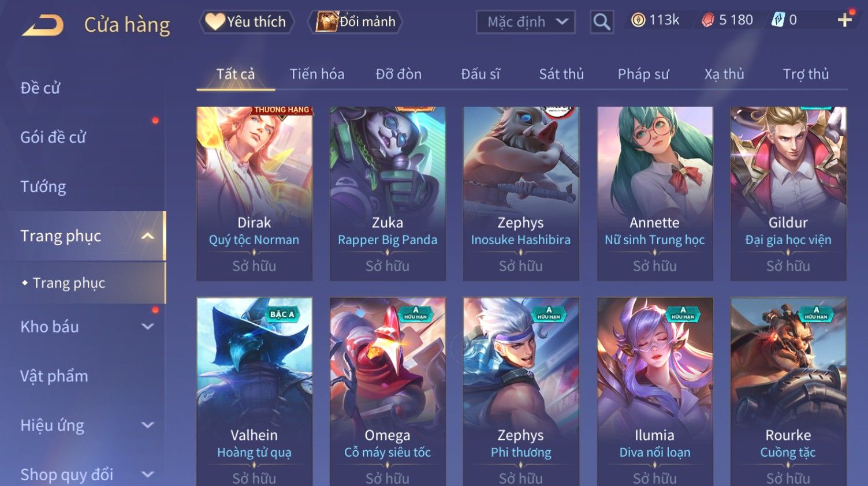The width and height of the screenshot is (868, 486).
Task: Expand the Kho báu sidebar section
Action: [148, 327]
